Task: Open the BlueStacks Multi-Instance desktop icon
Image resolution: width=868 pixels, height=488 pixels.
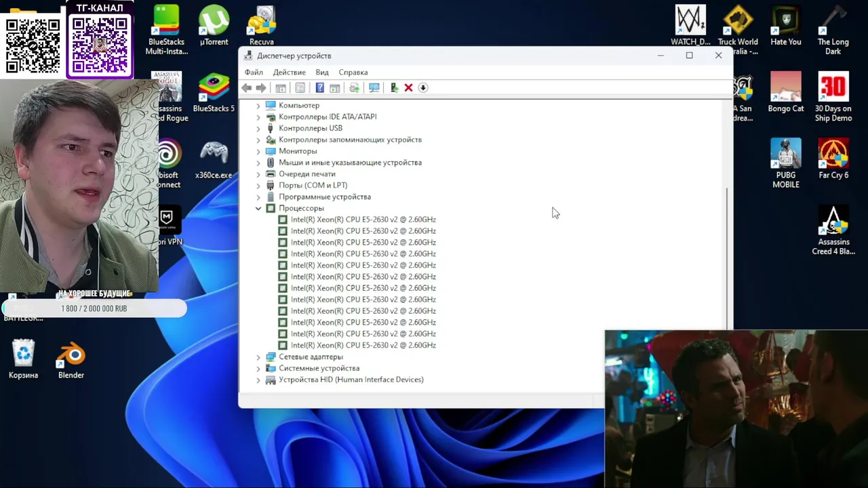Action: [x=166, y=30]
